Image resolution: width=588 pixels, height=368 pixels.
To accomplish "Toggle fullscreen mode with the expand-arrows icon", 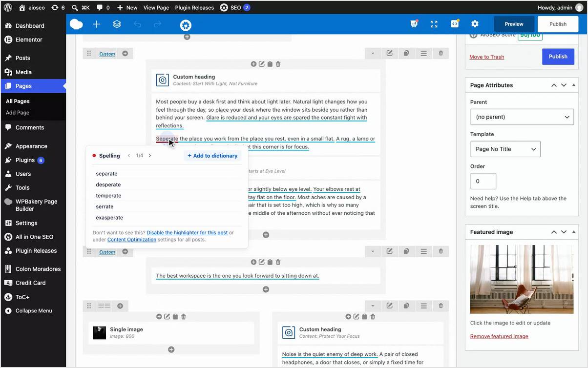I will (x=434, y=24).
